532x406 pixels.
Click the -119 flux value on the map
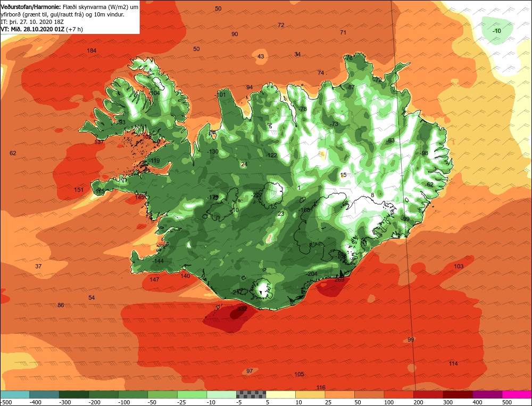[x=154, y=160]
